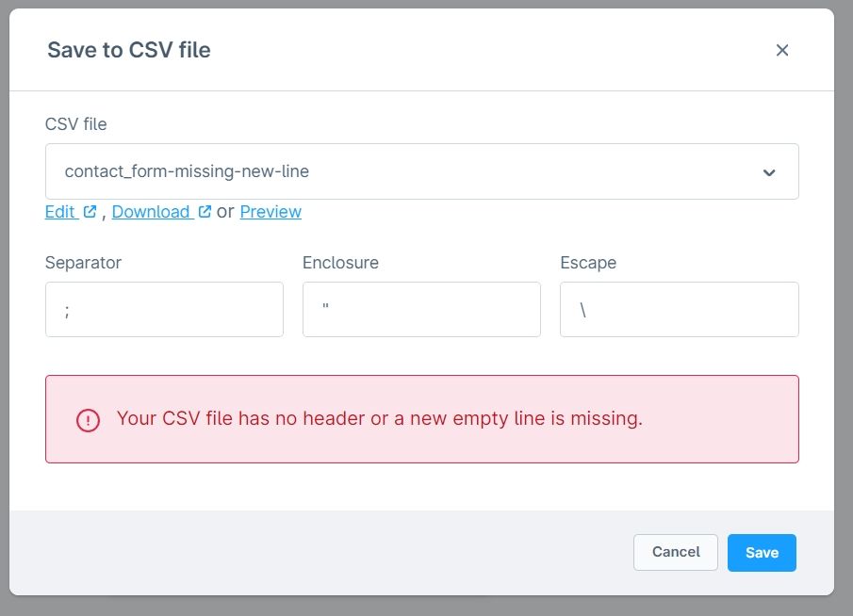853x616 pixels.
Task: Focus the Enclosure input field
Action: click(x=421, y=309)
